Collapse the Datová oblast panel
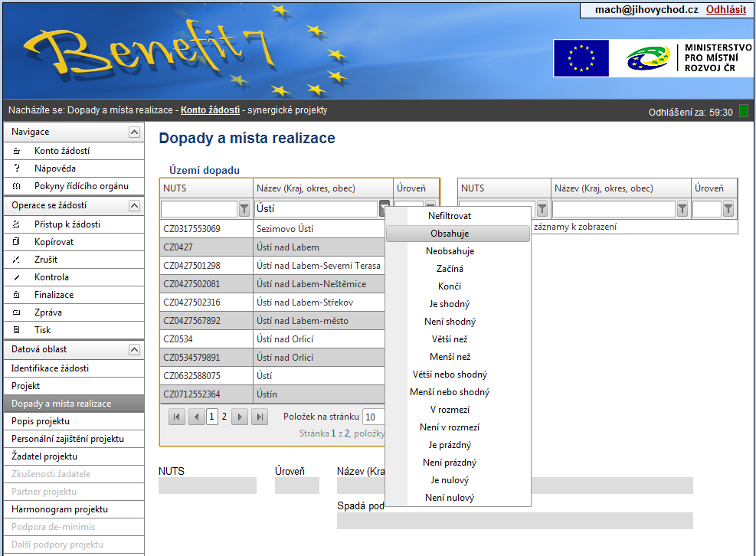This screenshot has height=556, width=756. [x=135, y=350]
